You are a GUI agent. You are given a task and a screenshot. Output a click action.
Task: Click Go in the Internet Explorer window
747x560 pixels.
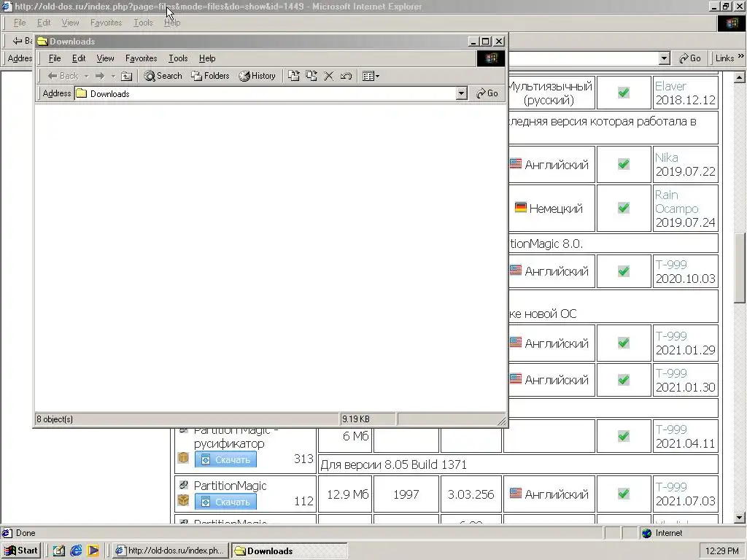click(690, 58)
